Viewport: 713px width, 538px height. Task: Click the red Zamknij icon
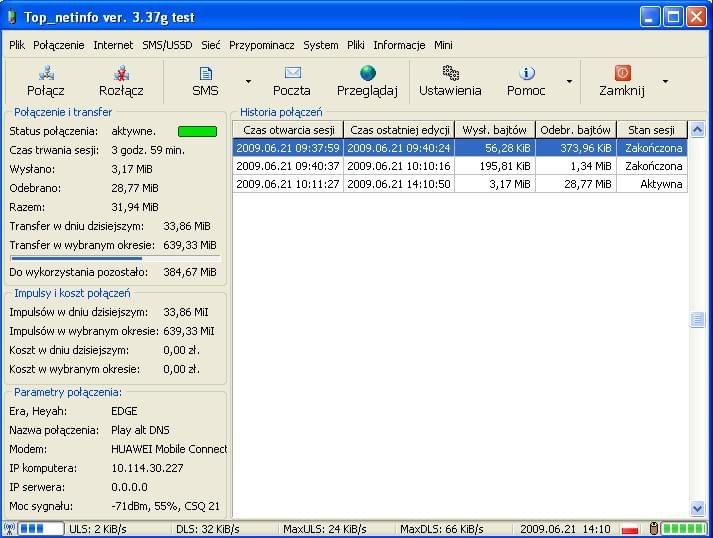pos(622,73)
